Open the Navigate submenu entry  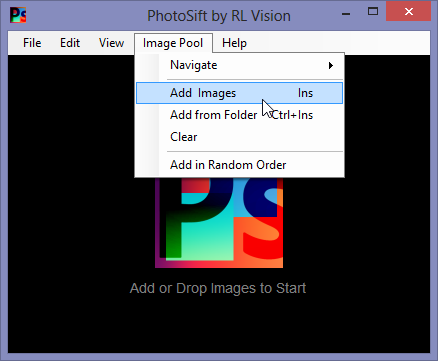pyautogui.click(x=239, y=65)
